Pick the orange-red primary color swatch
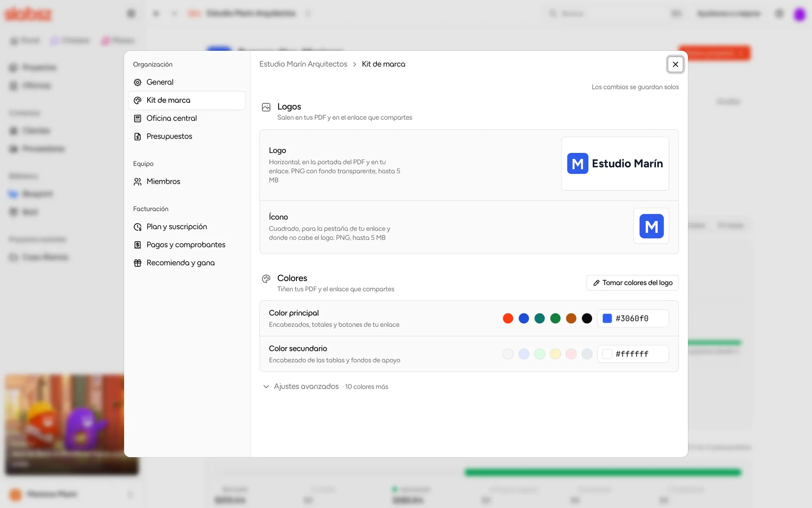Screen dimensions: 812x508 coord(508,318)
